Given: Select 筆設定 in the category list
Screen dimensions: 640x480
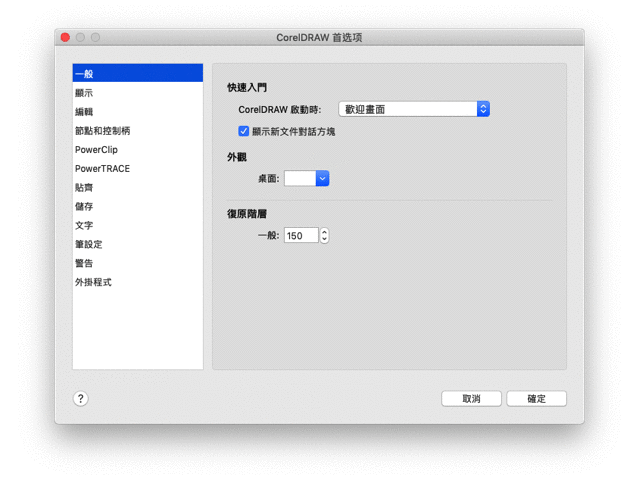Looking at the screenshot, I should [x=138, y=244].
